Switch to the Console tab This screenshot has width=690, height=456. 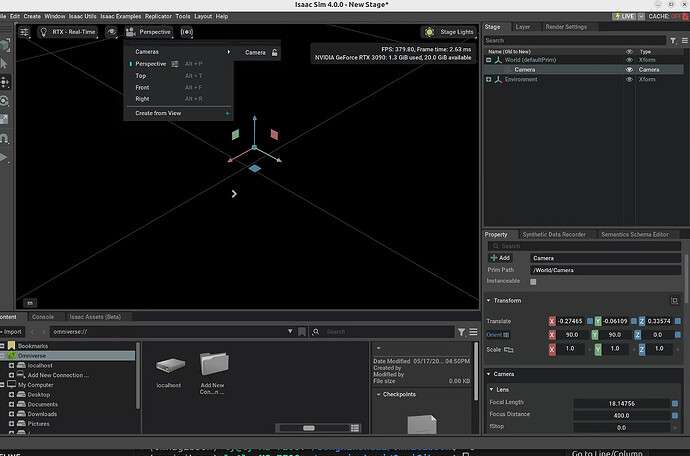point(43,317)
